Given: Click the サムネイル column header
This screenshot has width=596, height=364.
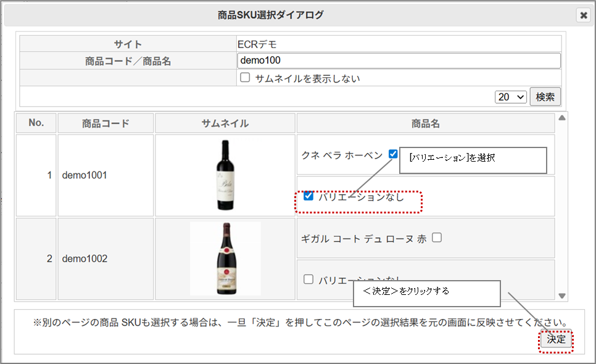Looking at the screenshot, I should (225, 123).
